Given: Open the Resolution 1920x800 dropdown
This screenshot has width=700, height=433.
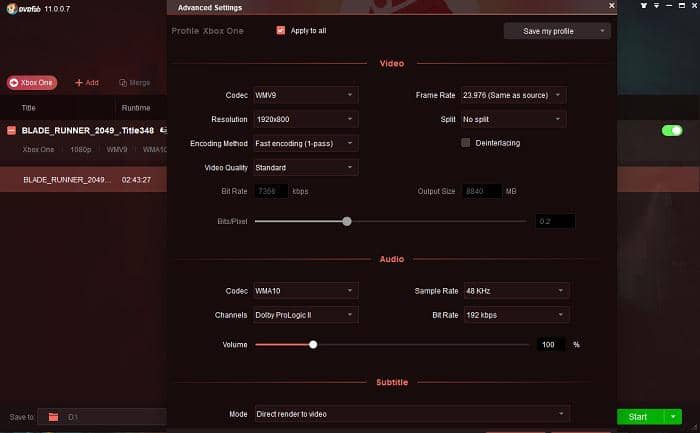Looking at the screenshot, I should (305, 119).
